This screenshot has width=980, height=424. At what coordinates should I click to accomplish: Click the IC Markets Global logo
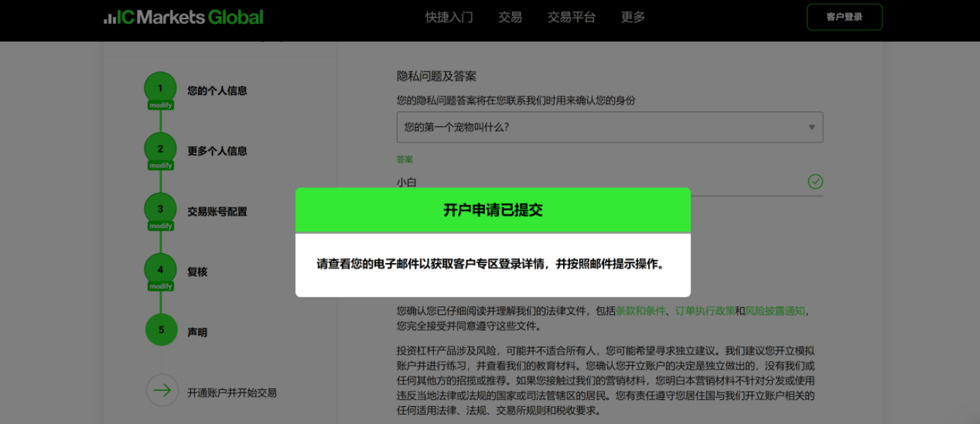pos(184,17)
